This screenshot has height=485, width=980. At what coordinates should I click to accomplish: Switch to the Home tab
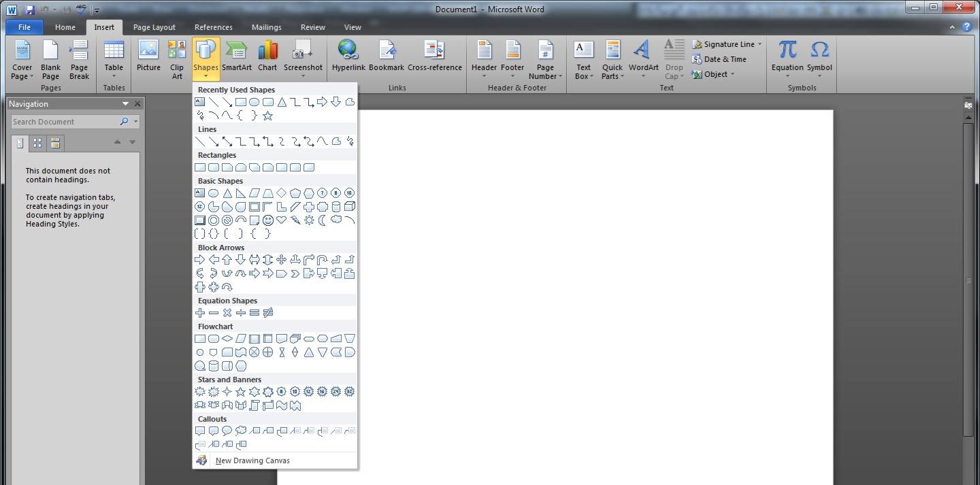(65, 27)
